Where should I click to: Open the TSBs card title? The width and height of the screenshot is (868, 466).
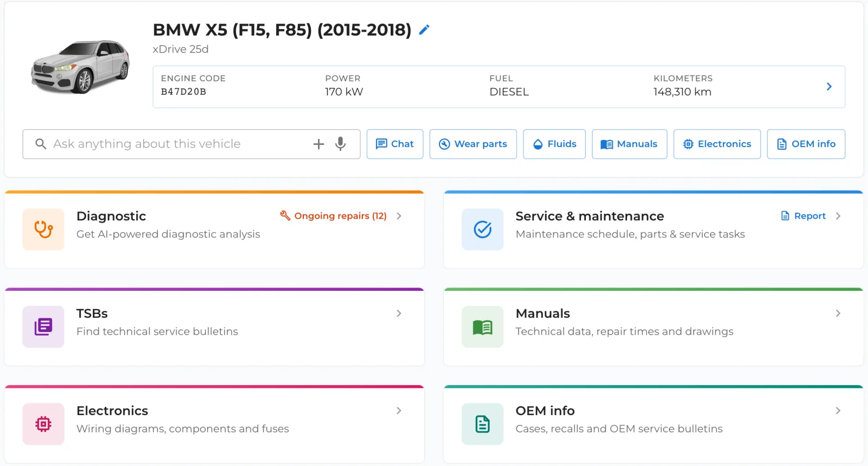[x=92, y=314]
